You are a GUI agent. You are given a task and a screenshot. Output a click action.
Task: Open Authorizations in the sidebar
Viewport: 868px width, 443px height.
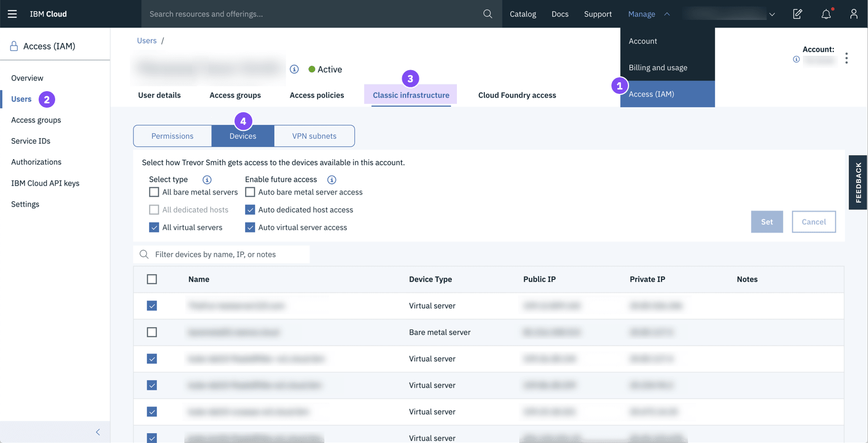pyautogui.click(x=36, y=162)
